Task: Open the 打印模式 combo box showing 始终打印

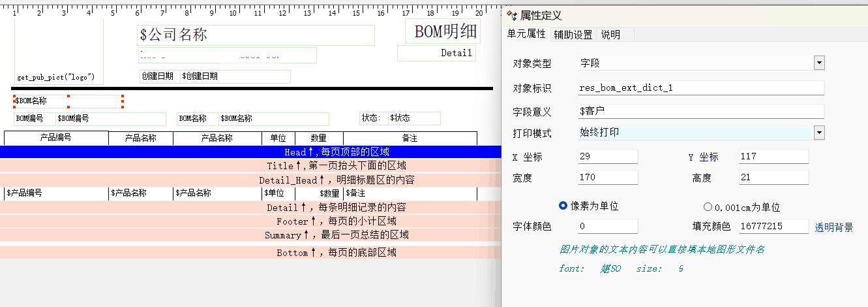Action: (x=695, y=133)
